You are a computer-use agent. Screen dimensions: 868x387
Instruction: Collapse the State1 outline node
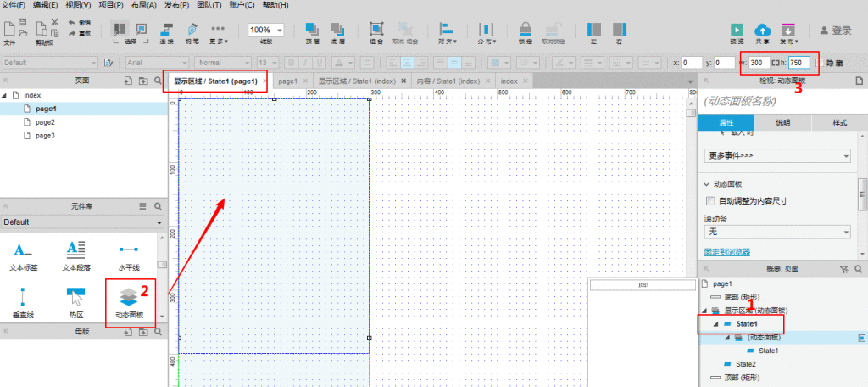point(715,324)
